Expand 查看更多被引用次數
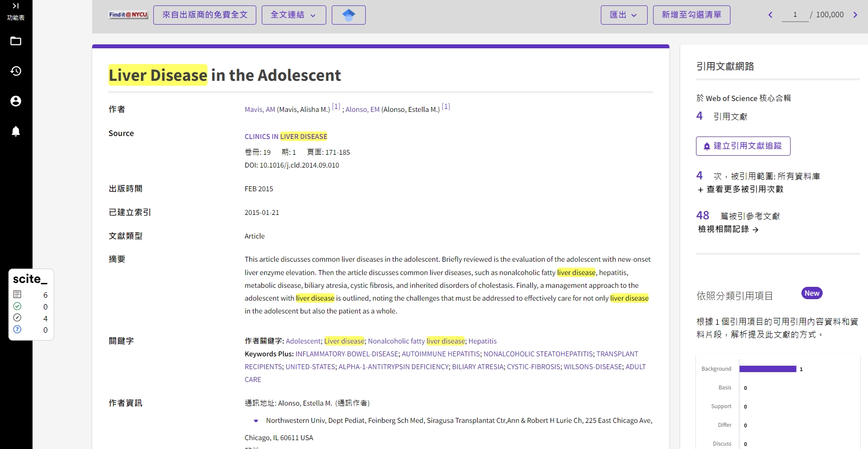The height and width of the screenshot is (449, 868). 740,189
